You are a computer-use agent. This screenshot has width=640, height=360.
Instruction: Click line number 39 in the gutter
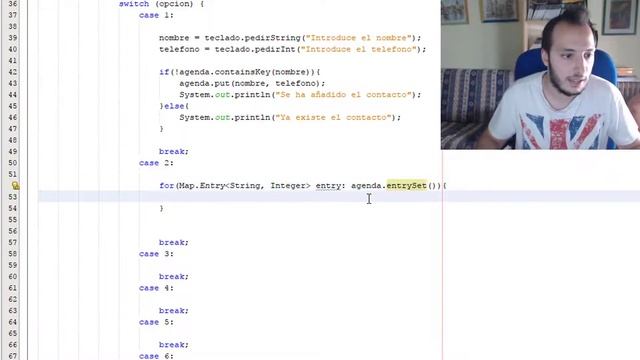click(x=13, y=38)
